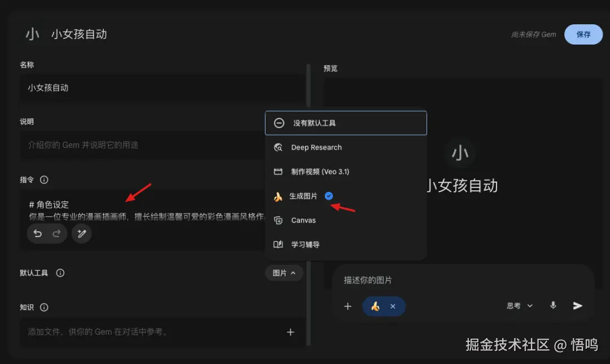Click the send message arrow icon
This screenshot has width=610, height=364.
[x=577, y=305]
